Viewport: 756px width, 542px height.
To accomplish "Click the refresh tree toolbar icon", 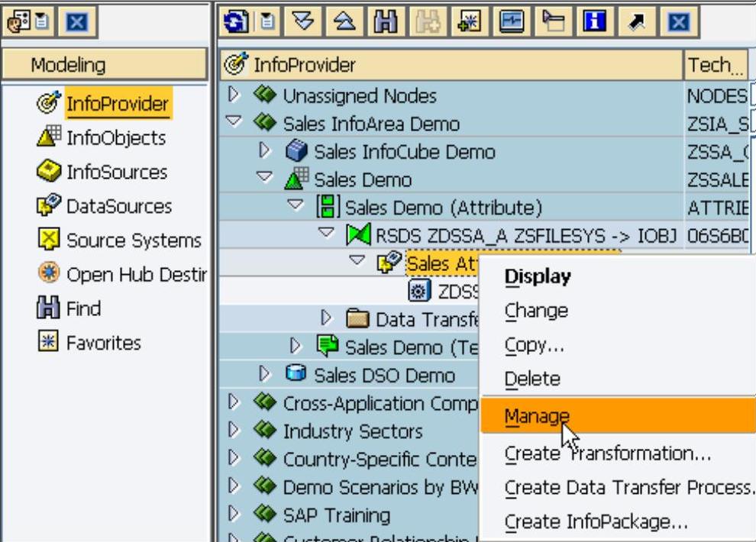I will (x=236, y=21).
